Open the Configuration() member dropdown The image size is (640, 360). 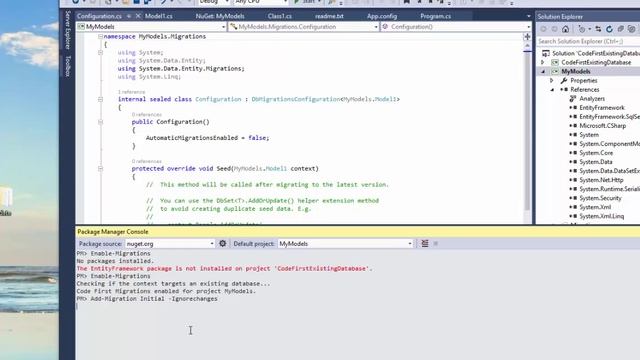coord(529,27)
